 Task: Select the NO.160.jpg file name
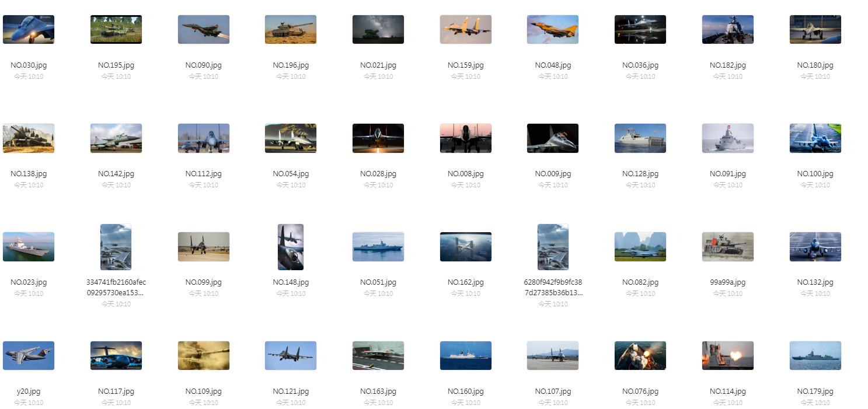point(466,391)
